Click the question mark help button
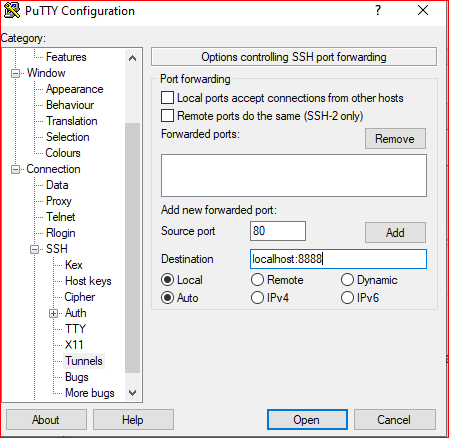The width and height of the screenshot is (449, 438). click(378, 10)
